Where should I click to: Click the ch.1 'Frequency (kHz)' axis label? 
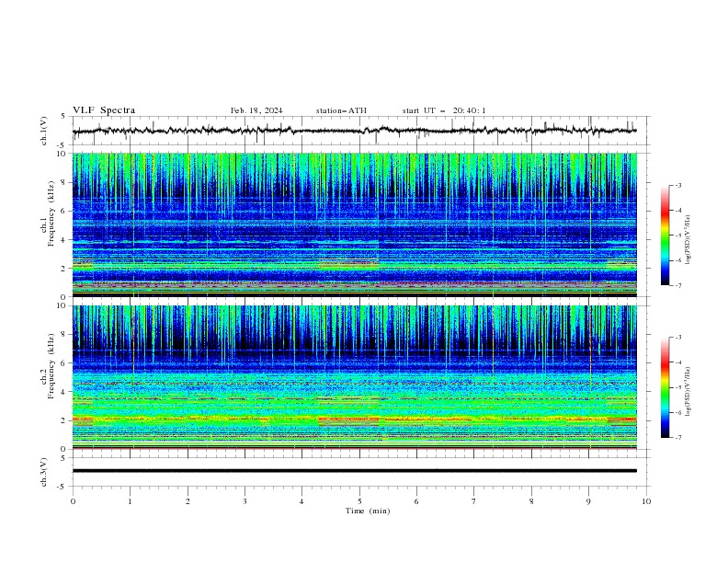pos(51,213)
